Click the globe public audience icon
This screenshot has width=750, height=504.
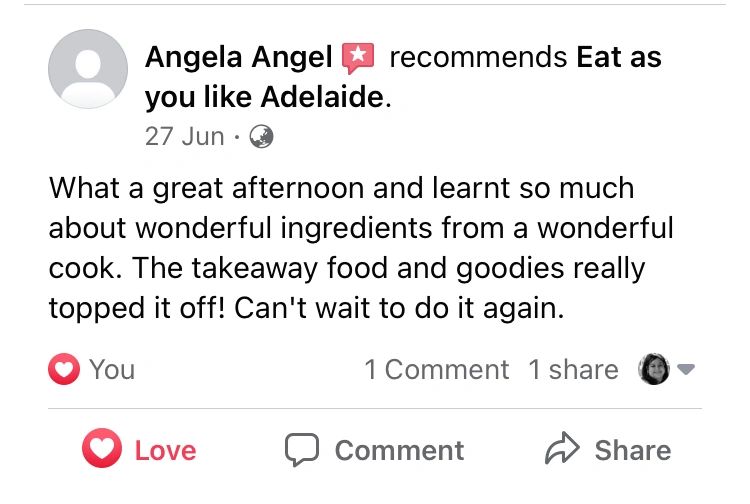coord(261,137)
